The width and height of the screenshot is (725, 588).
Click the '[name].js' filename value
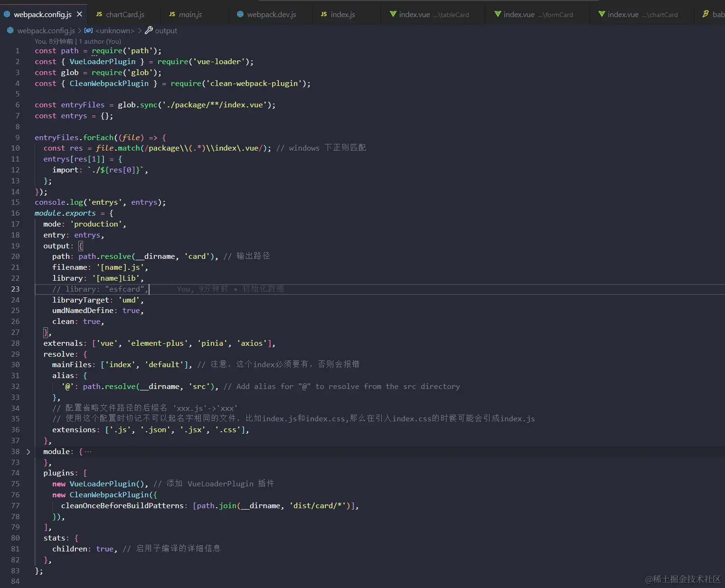click(x=120, y=267)
